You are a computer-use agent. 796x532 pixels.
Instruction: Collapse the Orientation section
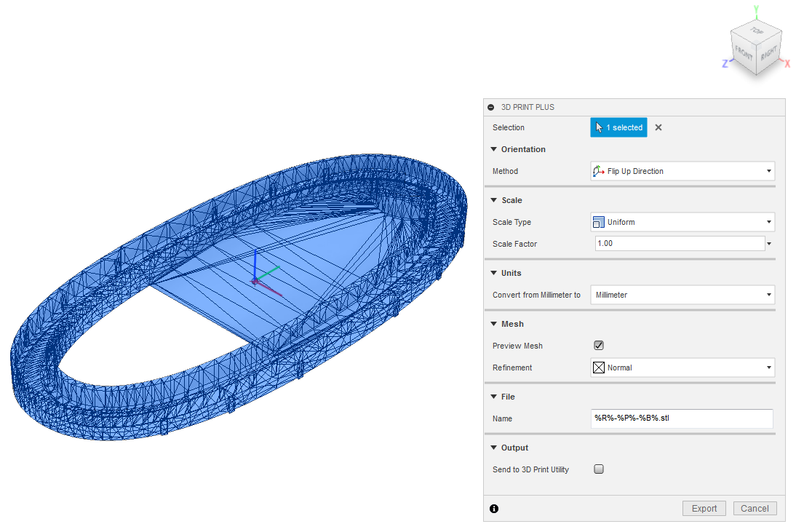[495, 149]
